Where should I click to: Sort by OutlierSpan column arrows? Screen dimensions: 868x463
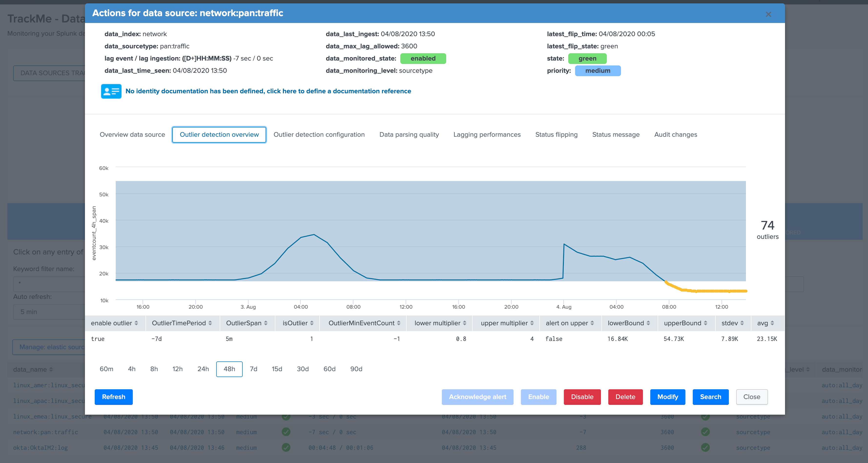tap(266, 323)
